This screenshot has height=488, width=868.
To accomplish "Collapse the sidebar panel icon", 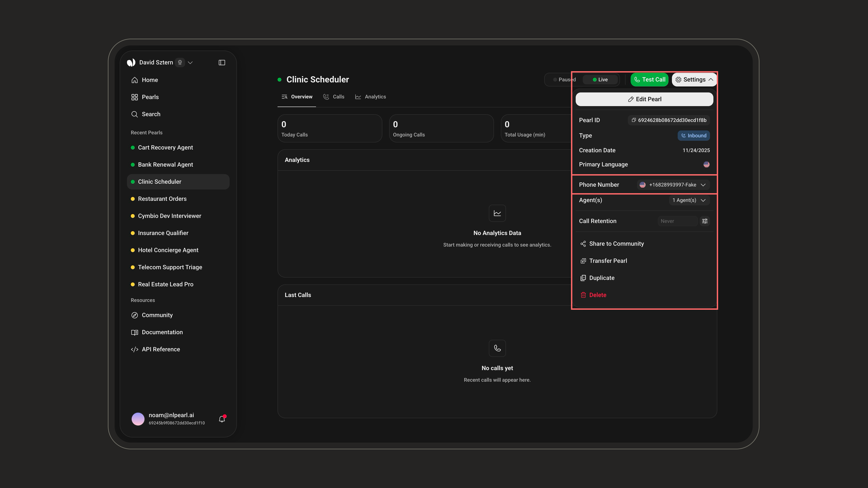I will (222, 63).
